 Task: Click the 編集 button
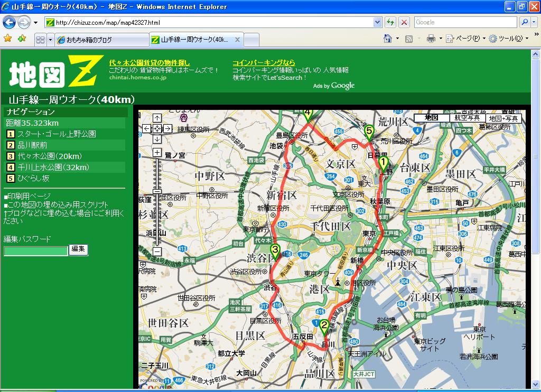[78, 249]
